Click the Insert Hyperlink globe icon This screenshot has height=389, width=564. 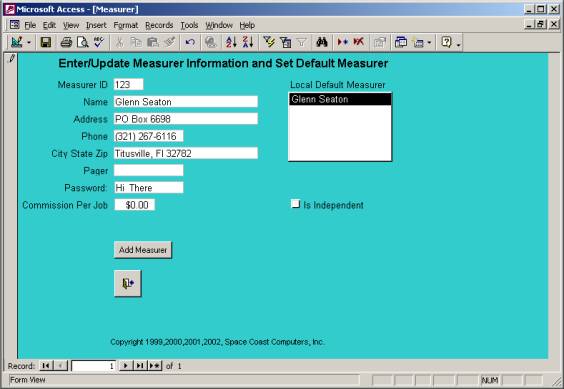click(211, 42)
